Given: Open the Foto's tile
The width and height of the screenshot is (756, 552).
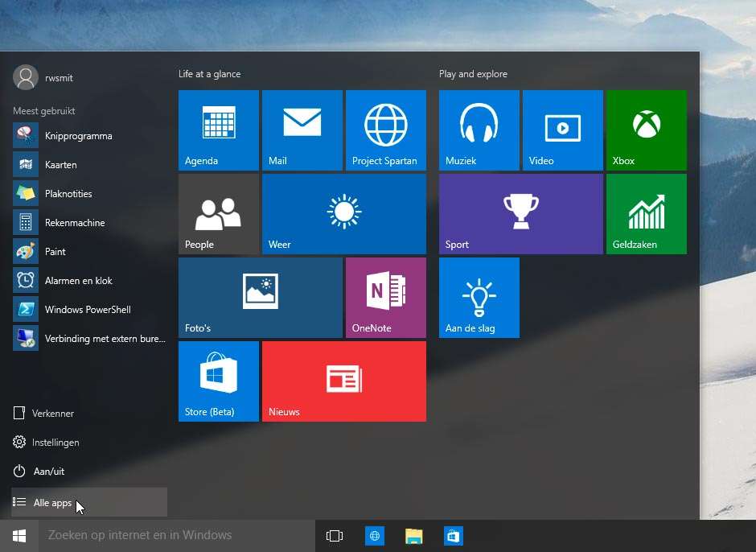Looking at the screenshot, I should tap(261, 298).
